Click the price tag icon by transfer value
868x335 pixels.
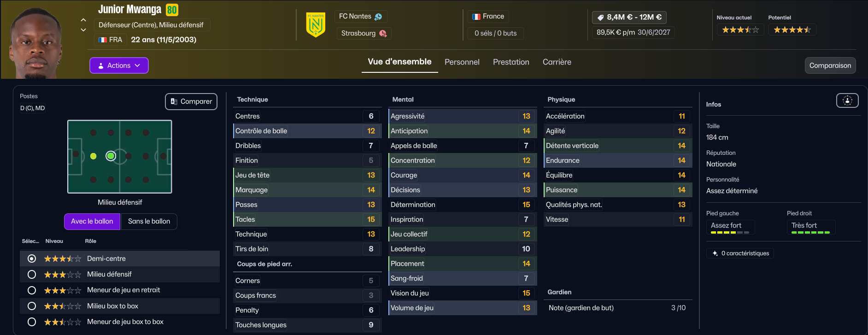(x=600, y=18)
